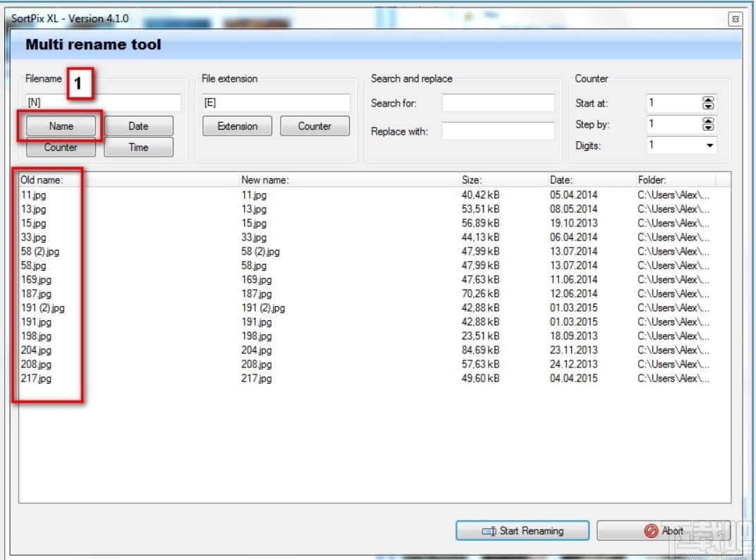The height and width of the screenshot is (560, 756).
Task: Select old name 169.jpg
Action: pyautogui.click(x=36, y=279)
